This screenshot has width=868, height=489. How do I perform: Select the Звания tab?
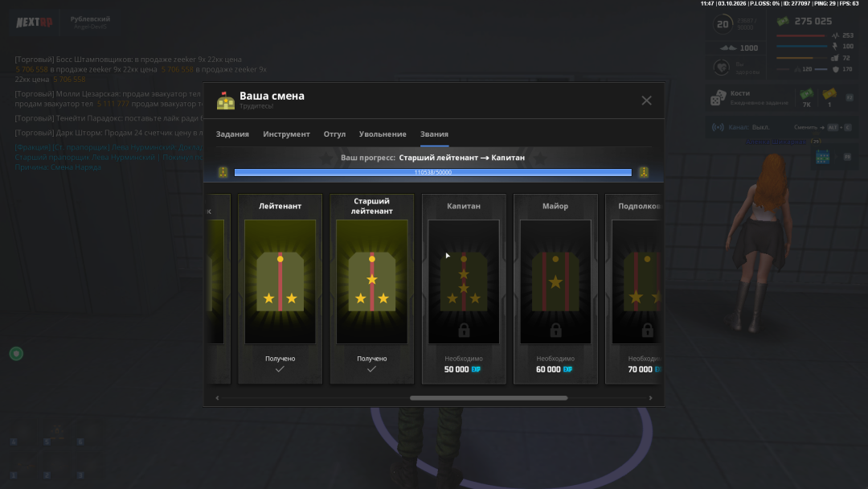(x=434, y=134)
